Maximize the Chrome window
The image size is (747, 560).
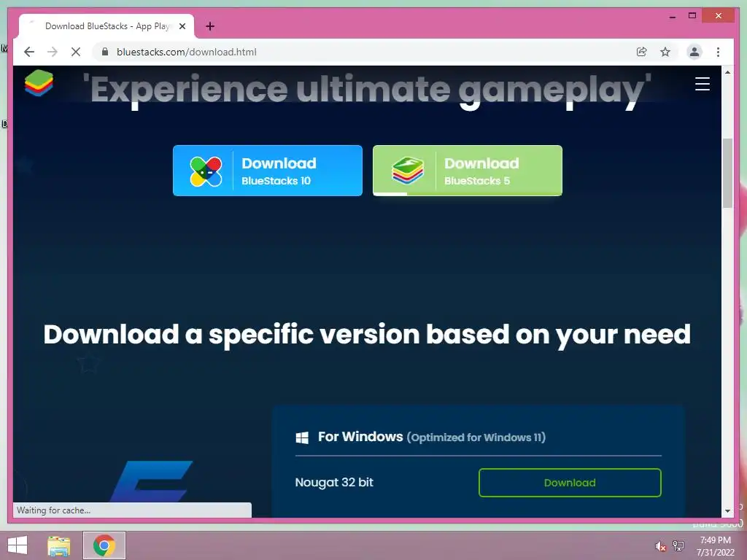[x=692, y=16]
